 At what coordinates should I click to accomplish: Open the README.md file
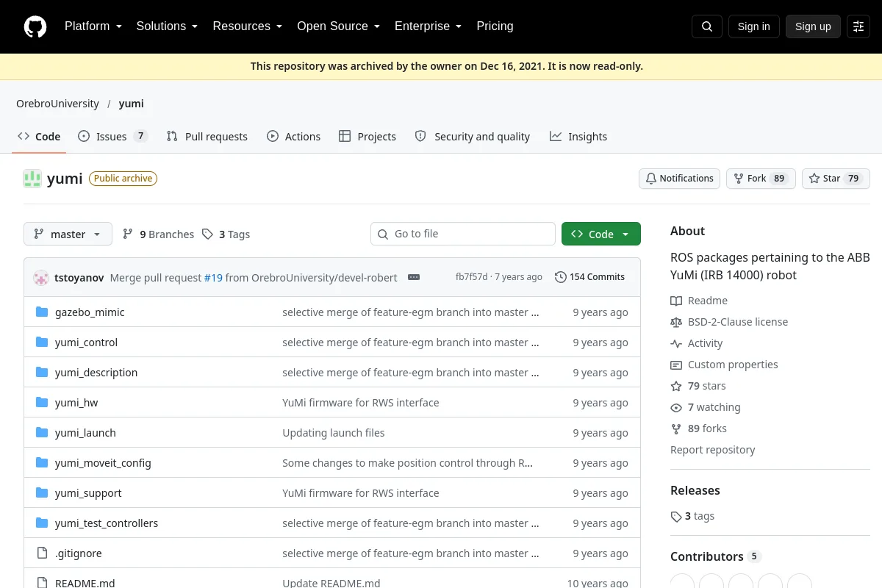pos(85,583)
